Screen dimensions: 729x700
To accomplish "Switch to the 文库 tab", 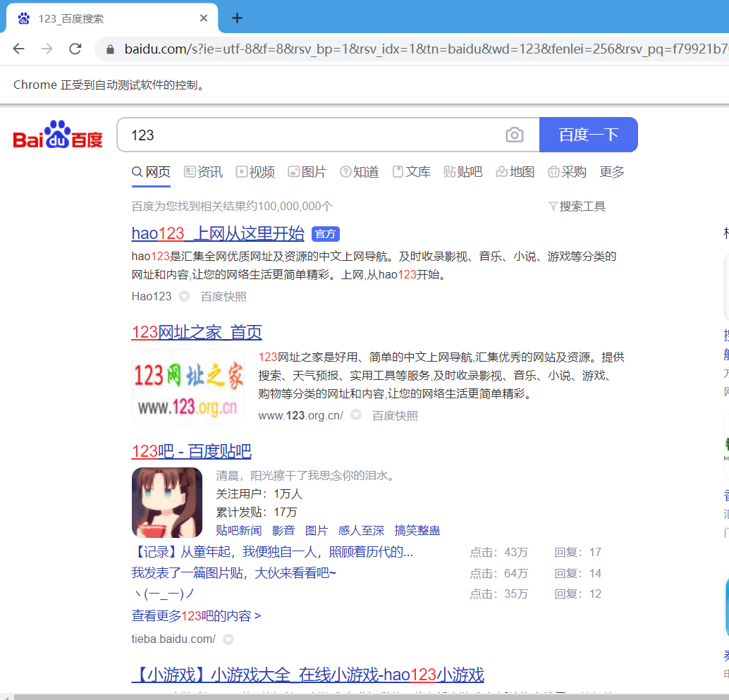I will click(412, 172).
